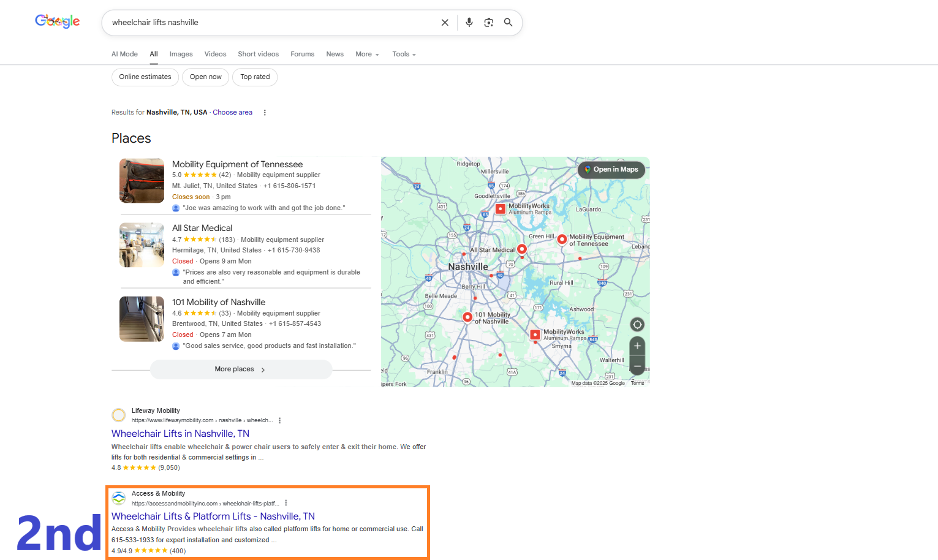938x560 pixels.
Task: Expand More places
Action: [241, 369]
